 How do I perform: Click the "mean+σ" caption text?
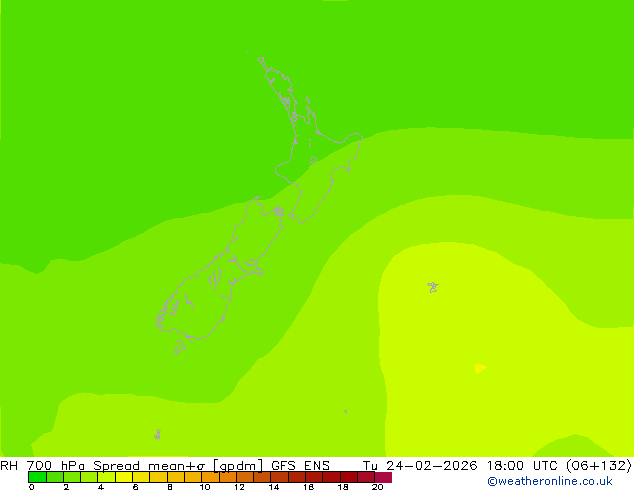(x=177, y=465)
